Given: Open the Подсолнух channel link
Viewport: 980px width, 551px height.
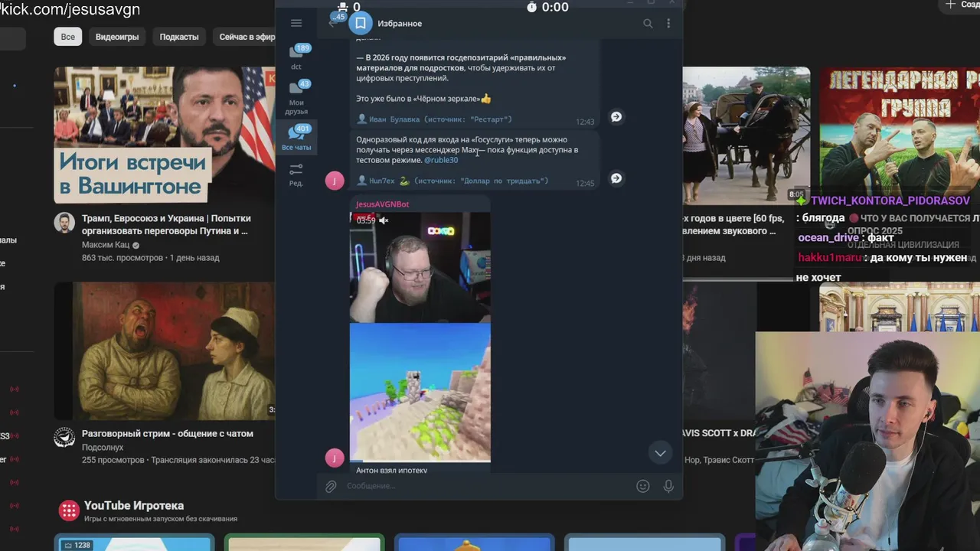Looking at the screenshot, I should [103, 447].
